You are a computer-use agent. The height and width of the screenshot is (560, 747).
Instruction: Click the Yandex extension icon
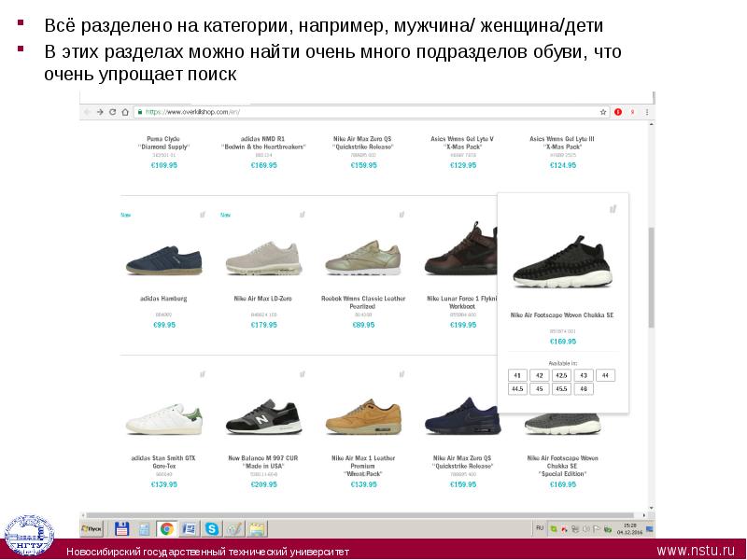(x=633, y=112)
